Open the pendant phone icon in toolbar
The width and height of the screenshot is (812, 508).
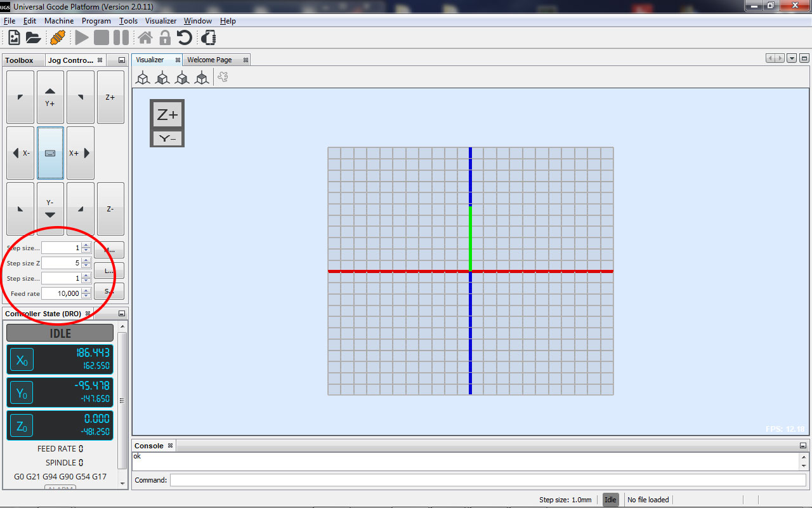208,38
